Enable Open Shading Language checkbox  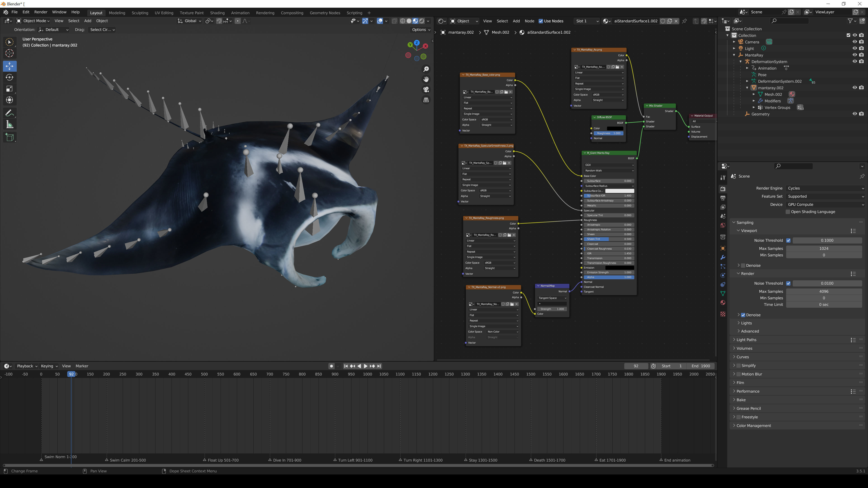(x=788, y=212)
